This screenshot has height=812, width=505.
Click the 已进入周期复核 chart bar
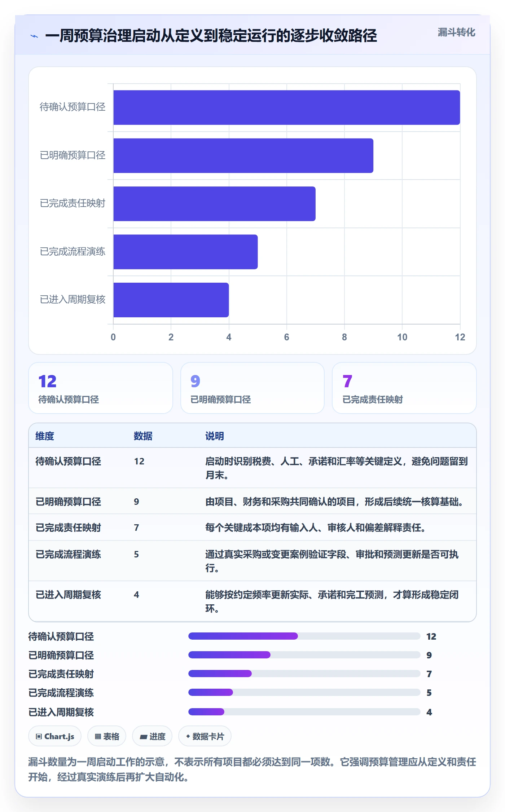171,300
